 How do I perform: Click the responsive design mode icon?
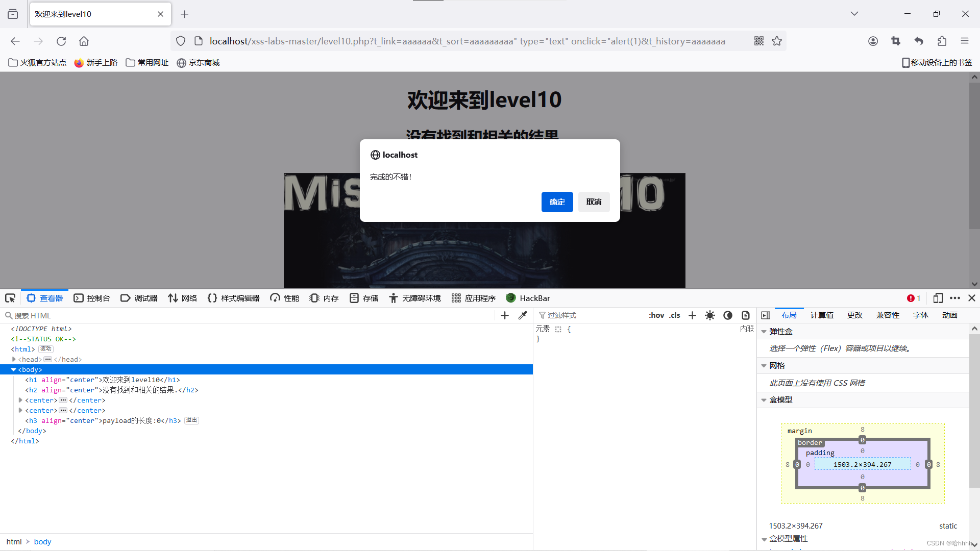coord(938,298)
